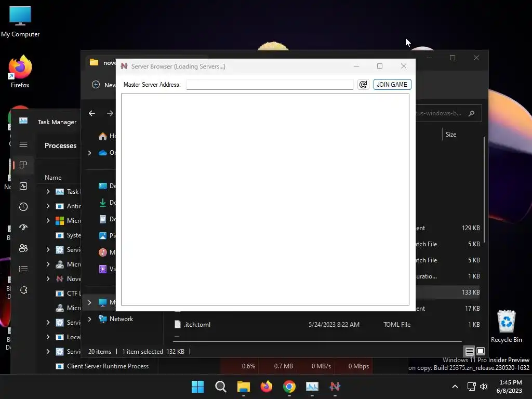Image resolution: width=532 pixels, height=399 pixels.
Task: Expand the Antimalware process row
Action: coord(48,206)
